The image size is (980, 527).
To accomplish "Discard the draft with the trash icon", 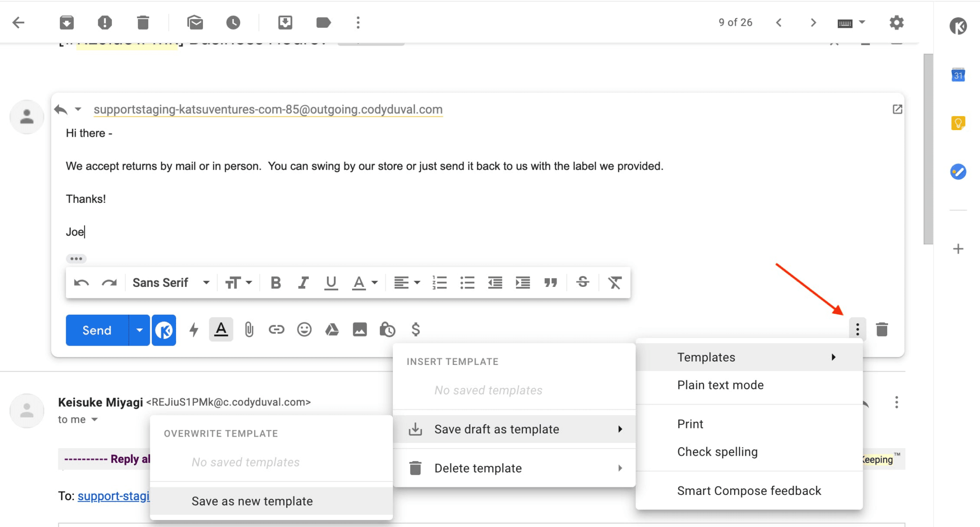I will coord(881,329).
